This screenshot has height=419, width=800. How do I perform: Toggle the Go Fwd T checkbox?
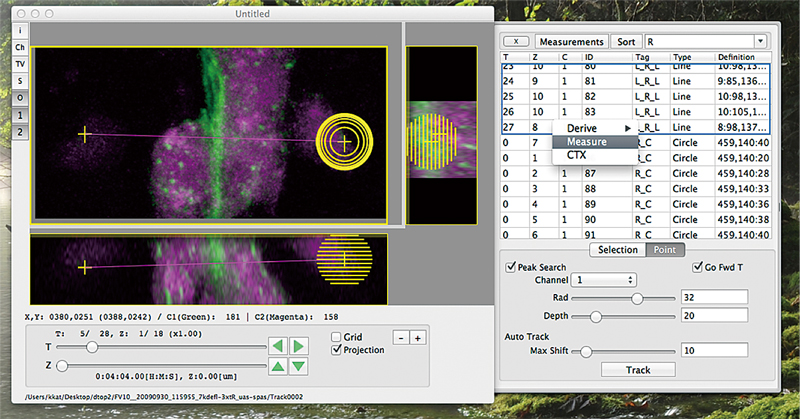[x=699, y=267]
